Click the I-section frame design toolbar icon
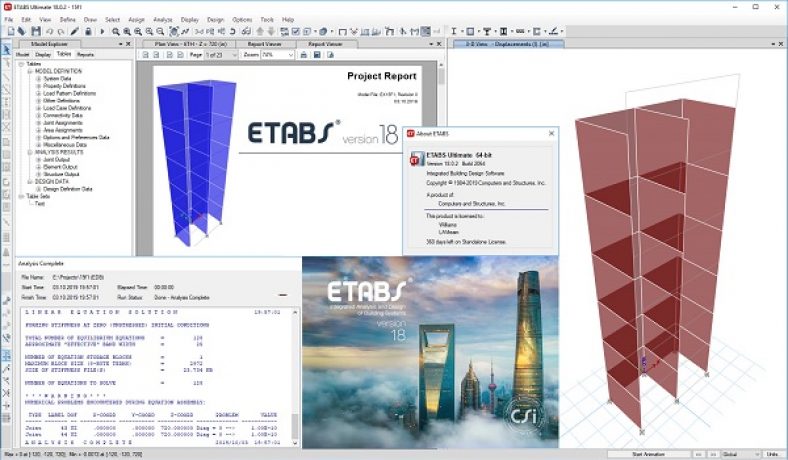 coord(454,32)
